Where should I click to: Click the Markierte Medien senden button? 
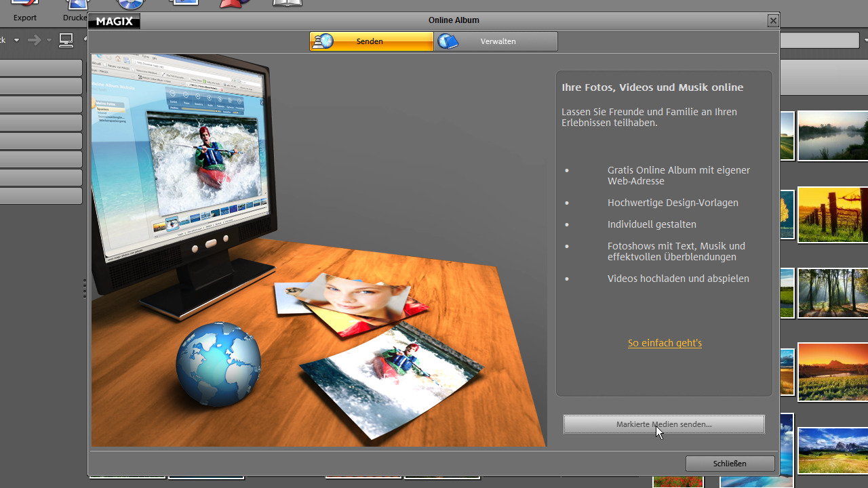[x=663, y=424]
